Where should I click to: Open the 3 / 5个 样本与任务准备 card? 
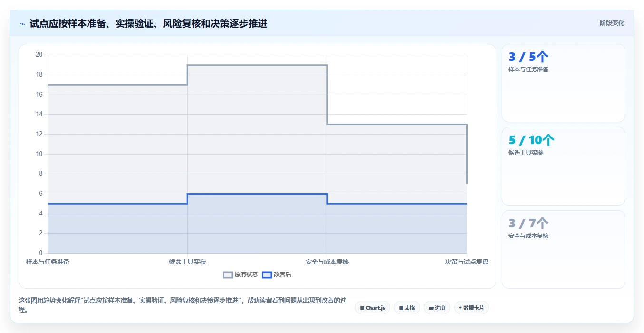pyautogui.click(x=564, y=83)
